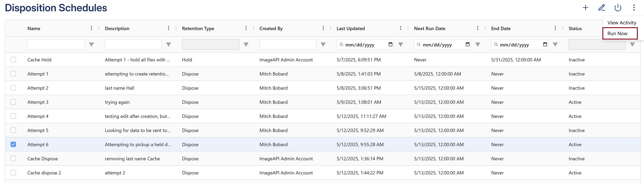The image size is (644, 183).
Task: Open the Next Run Date calendar picker icon
Action: [468, 44]
